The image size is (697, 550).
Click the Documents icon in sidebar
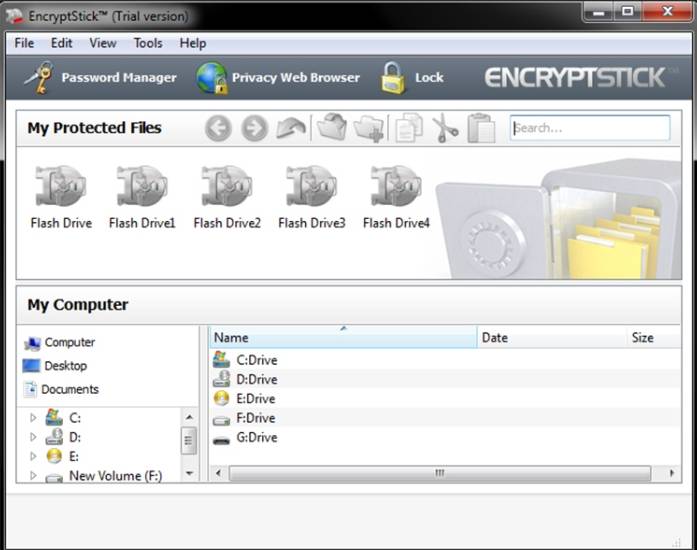click(x=30, y=389)
